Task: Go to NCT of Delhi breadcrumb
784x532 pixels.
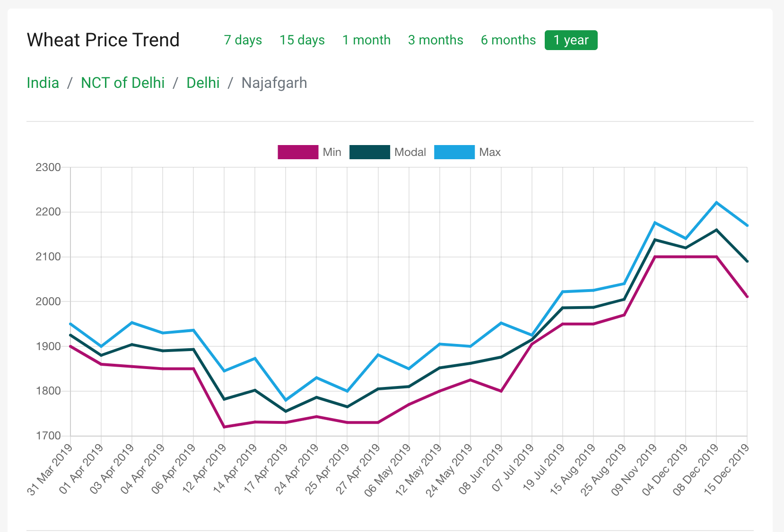Action: pyautogui.click(x=123, y=83)
